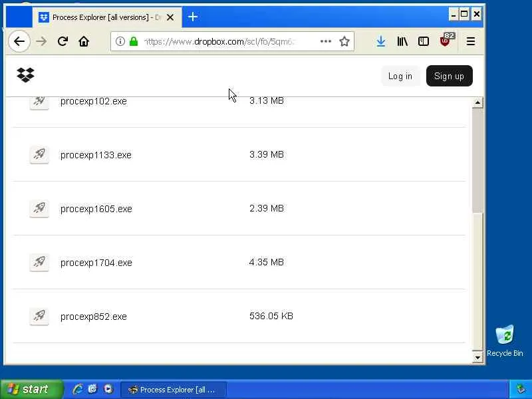Minimize the Firefox window
Viewport: 532px width, 399px height.
point(454,14)
